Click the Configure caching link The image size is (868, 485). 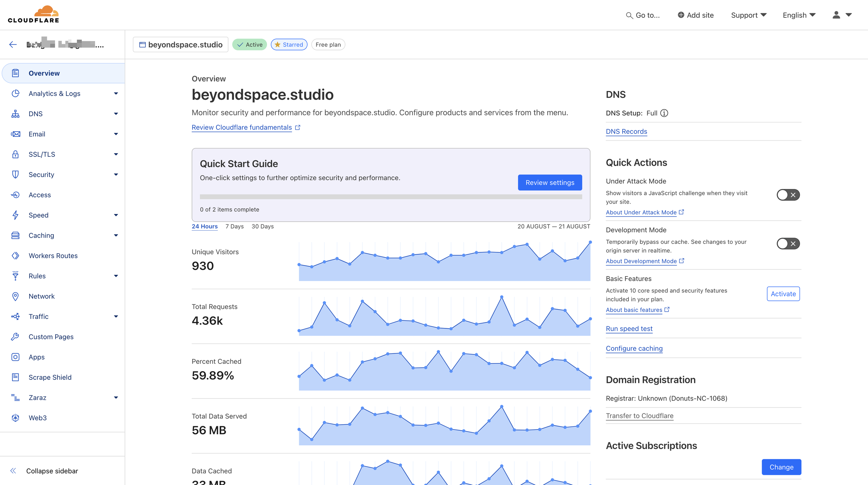(634, 348)
